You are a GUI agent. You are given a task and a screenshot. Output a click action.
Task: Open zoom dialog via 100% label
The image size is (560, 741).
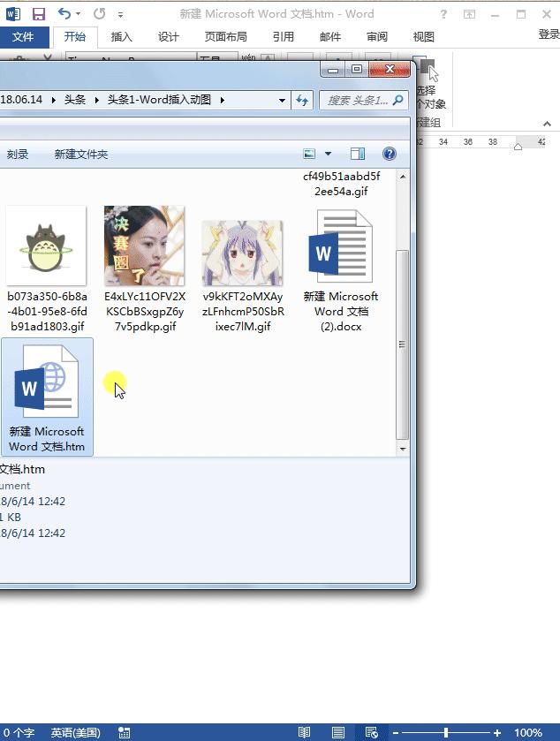(x=528, y=733)
